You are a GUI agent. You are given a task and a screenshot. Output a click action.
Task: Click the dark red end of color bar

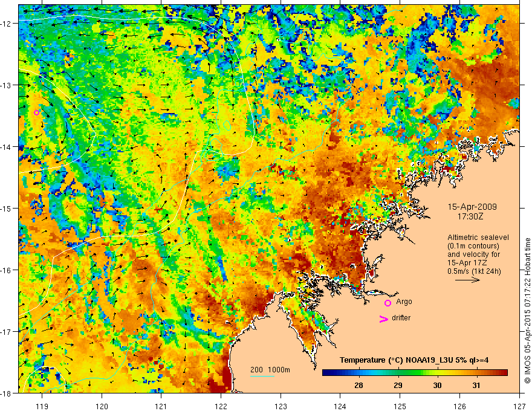(x=505, y=372)
